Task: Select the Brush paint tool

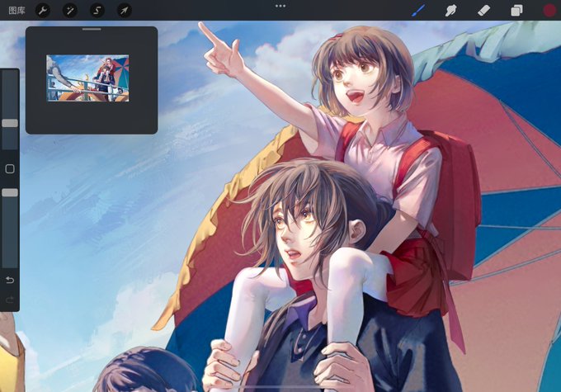Action: [418, 11]
